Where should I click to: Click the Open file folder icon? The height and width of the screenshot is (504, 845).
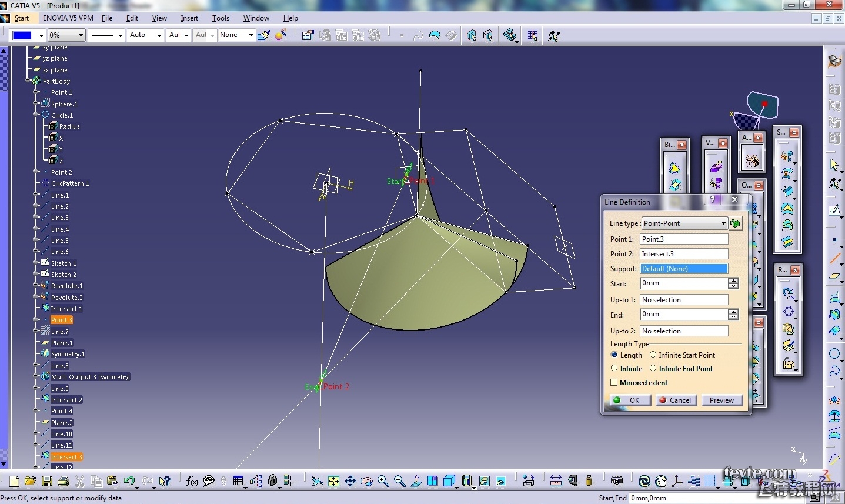point(31,481)
